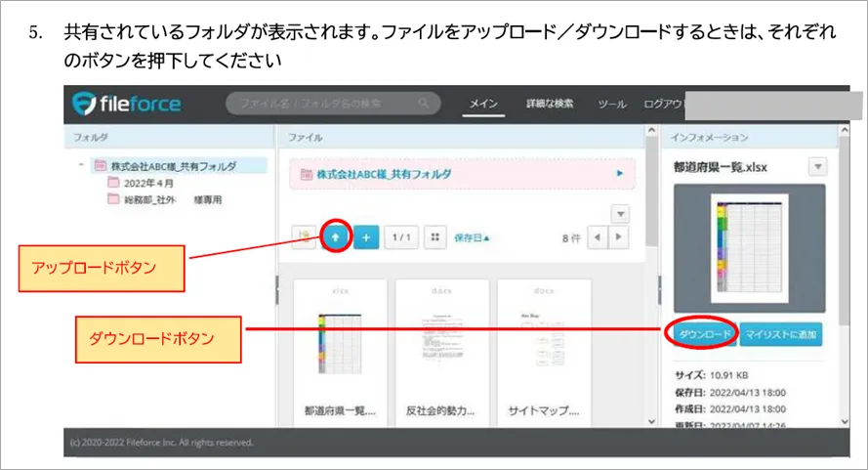Screen dimensions: 868x470
Task: Click the 作成日: 2022/04/13 18:00 text
Action: pyautogui.click(x=730, y=409)
